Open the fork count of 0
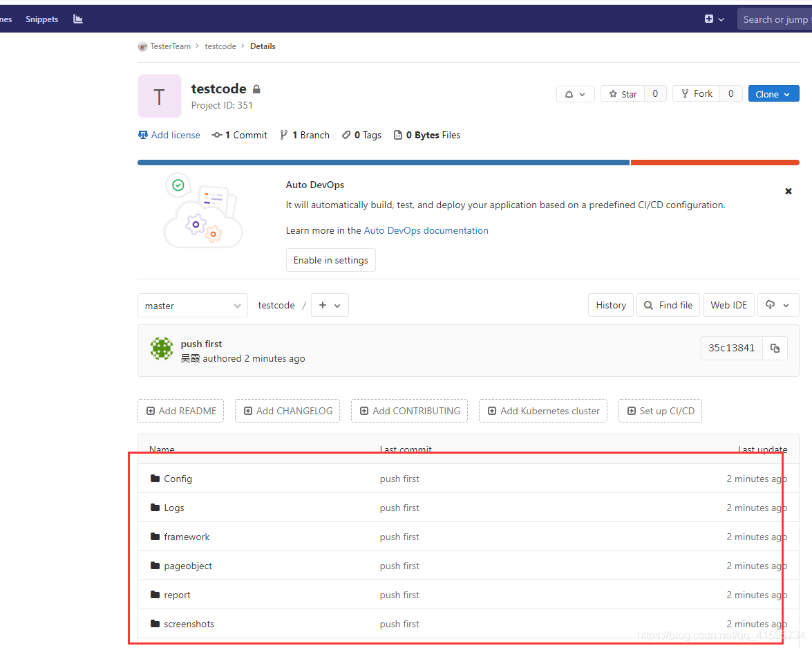The image size is (812, 648). tap(730, 94)
